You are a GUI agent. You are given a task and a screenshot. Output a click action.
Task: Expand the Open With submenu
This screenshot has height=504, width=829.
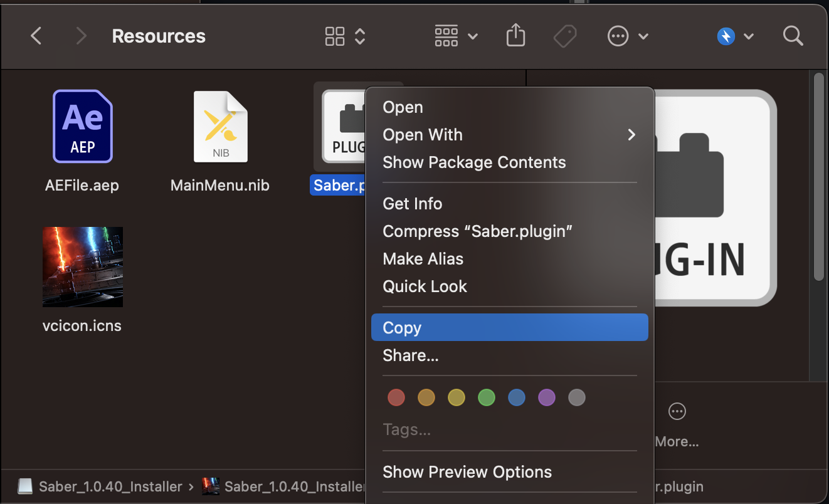click(510, 135)
